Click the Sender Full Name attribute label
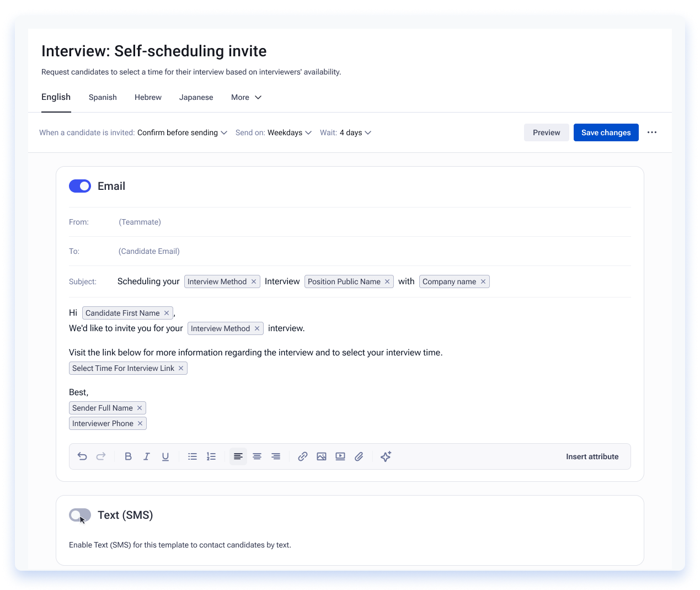Viewport: 700px width, 590px height. pos(103,408)
